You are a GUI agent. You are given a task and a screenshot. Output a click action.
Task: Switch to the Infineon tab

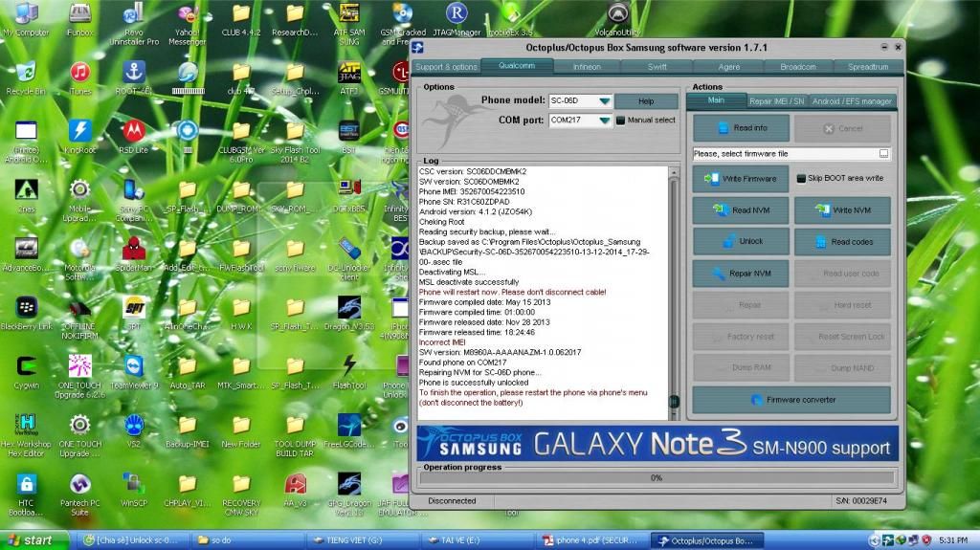pyautogui.click(x=587, y=67)
